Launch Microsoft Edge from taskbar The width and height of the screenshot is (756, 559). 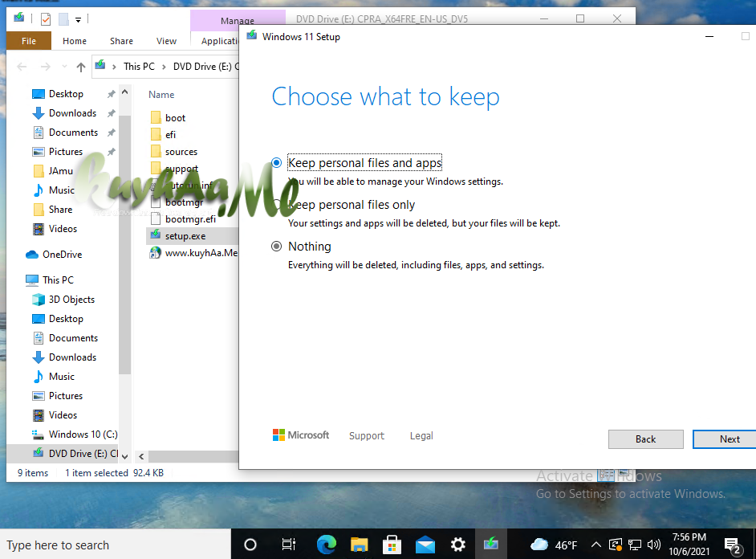(x=327, y=545)
